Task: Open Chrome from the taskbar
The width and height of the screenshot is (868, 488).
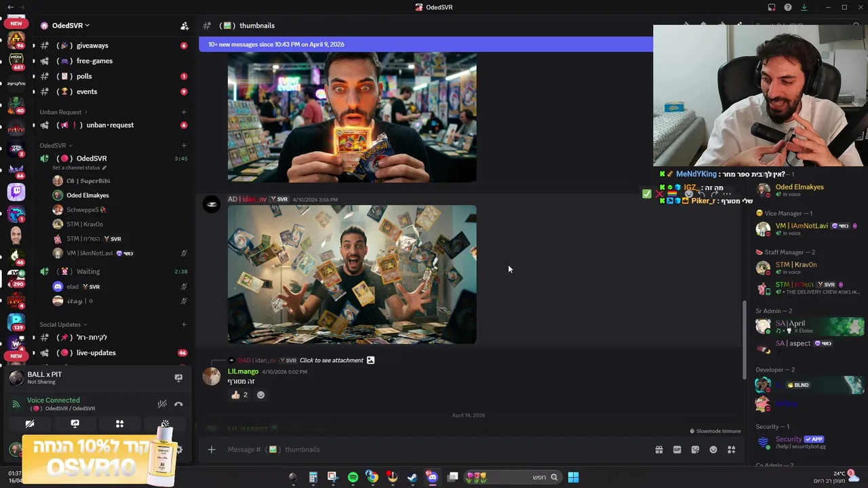Action: point(372,477)
